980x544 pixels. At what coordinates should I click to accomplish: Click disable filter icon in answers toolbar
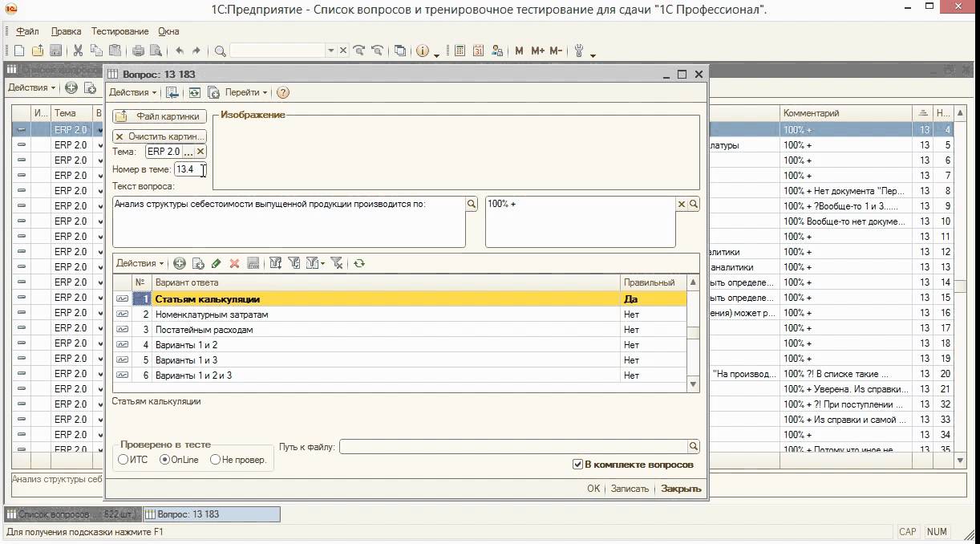coord(337,263)
